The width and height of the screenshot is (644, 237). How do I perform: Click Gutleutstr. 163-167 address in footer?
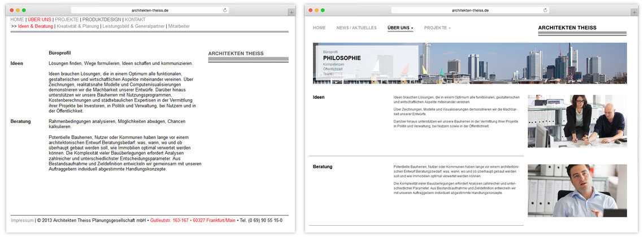[169, 220]
